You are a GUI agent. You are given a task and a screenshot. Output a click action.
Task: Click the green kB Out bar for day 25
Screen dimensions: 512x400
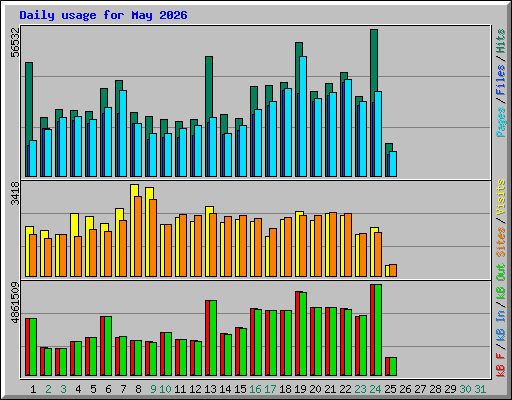point(393,367)
